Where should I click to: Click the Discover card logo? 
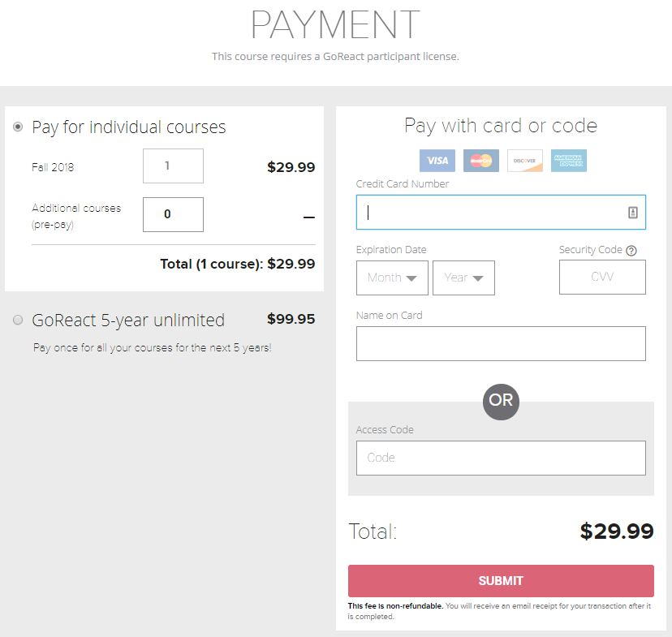coord(525,161)
